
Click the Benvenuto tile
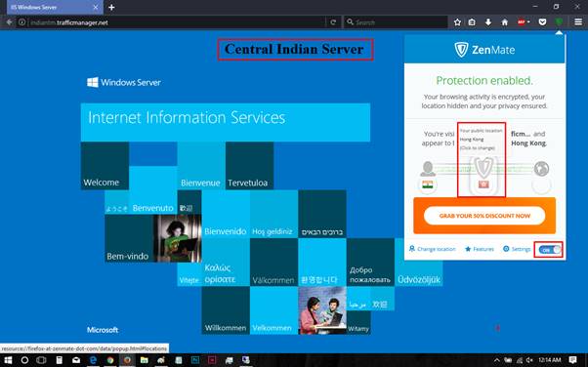[153, 189]
